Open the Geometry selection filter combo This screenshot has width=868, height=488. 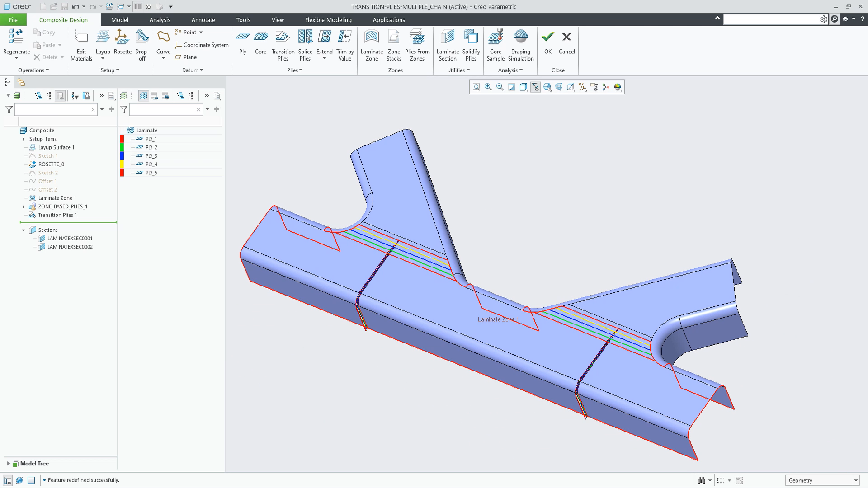pyautogui.click(x=822, y=480)
